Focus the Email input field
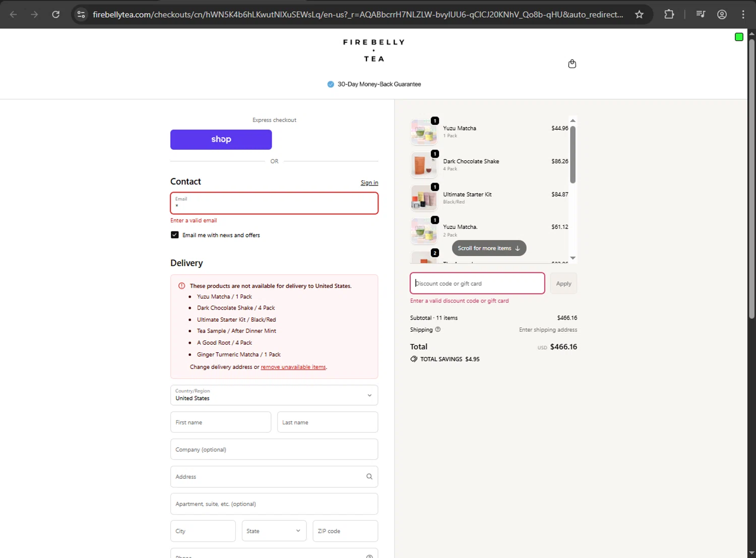This screenshot has width=756, height=558. coord(274,203)
